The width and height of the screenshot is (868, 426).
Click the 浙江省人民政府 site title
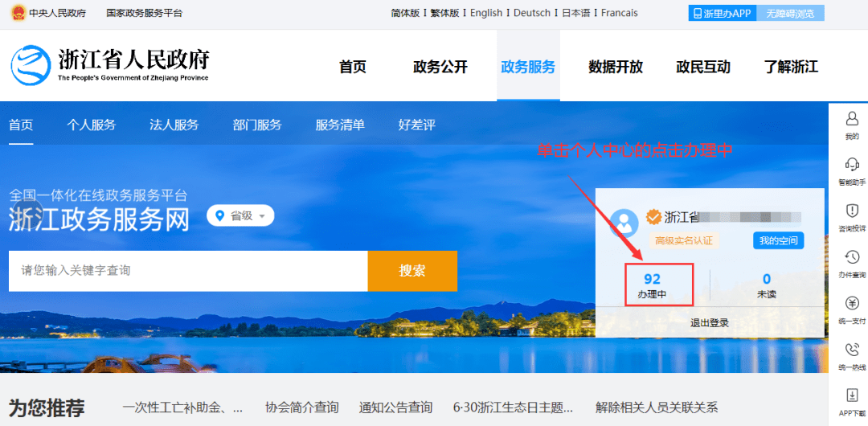point(133,59)
